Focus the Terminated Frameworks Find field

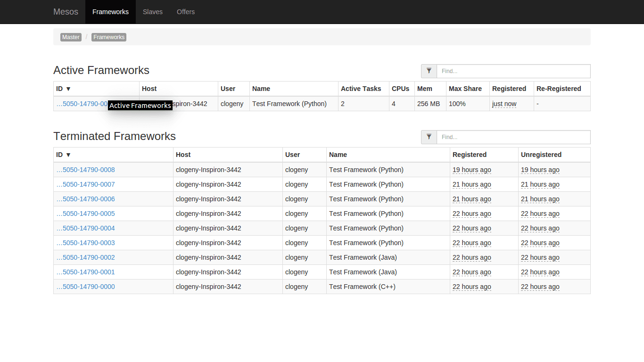click(x=513, y=137)
